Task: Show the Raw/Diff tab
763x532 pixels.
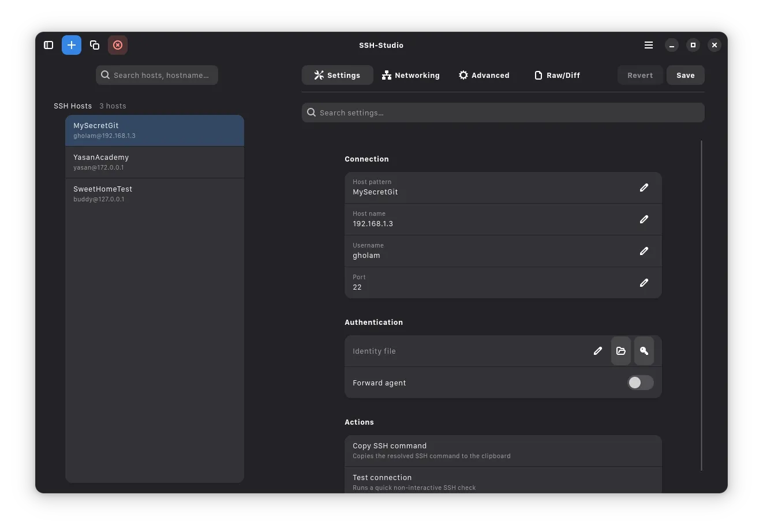Action: (x=557, y=75)
